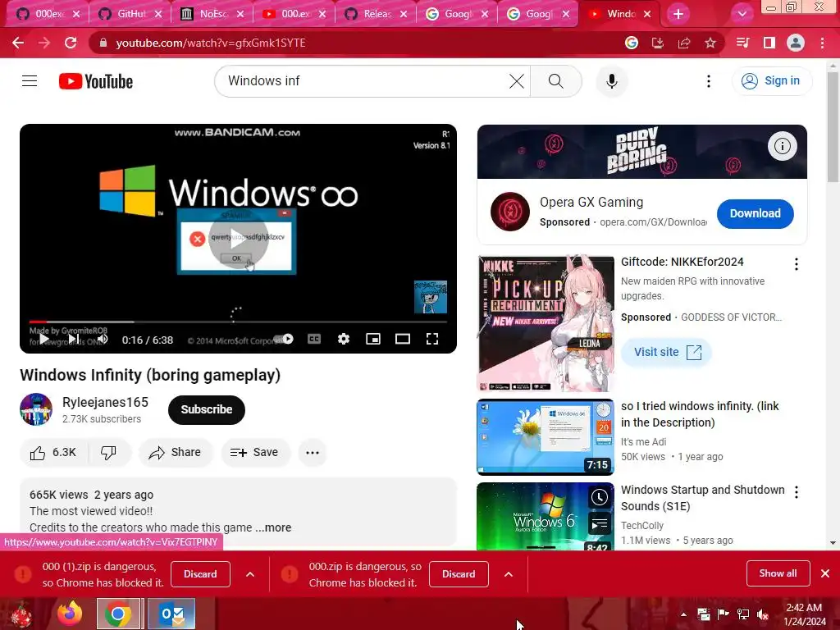The height and width of the screenshot is (630, 840).
Task: Bookmark this page with star icon
Action: pyautogui.click(x=710, y=43)
